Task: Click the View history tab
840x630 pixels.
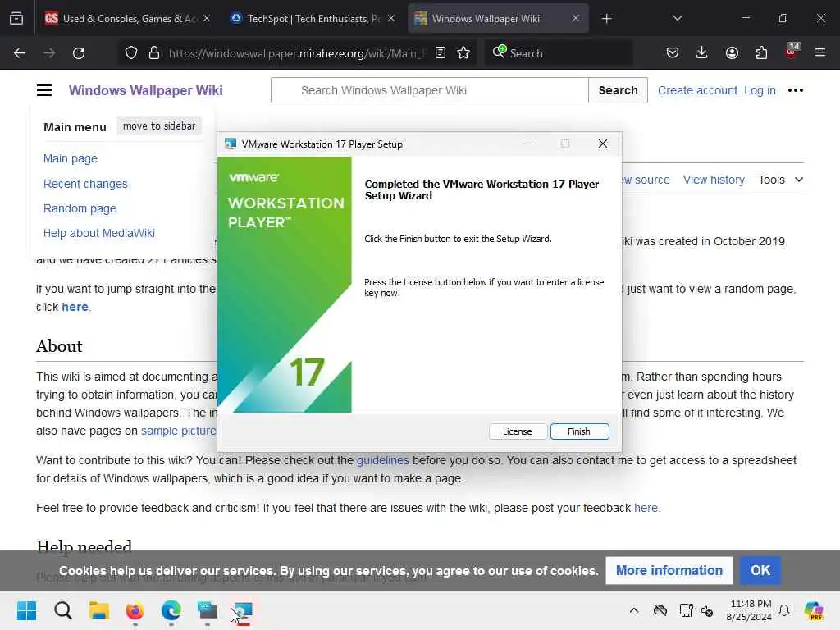Action: click(714, 180)
